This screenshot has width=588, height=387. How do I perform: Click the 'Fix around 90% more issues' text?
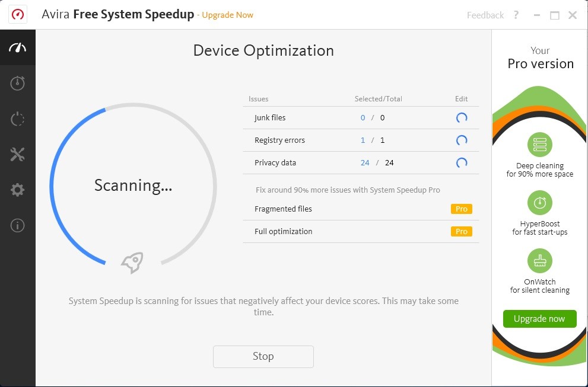click(x=348, y=190)
